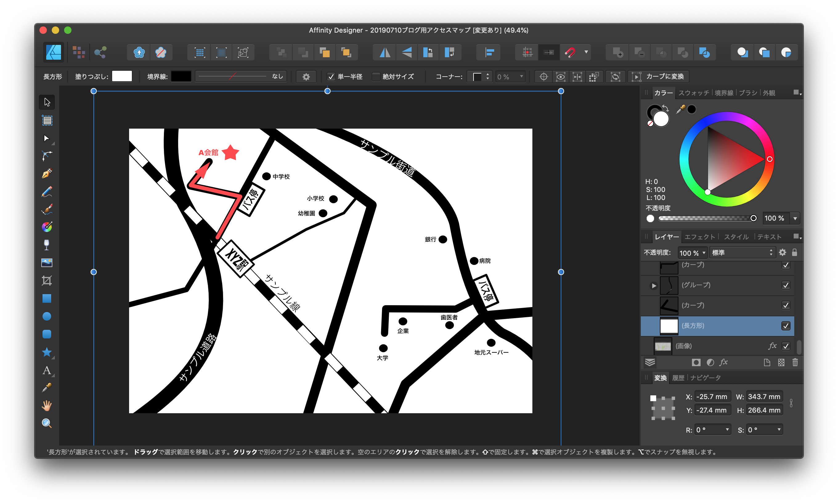
Task: Select the Ellipse shape tool
Action: click(47, 317)
